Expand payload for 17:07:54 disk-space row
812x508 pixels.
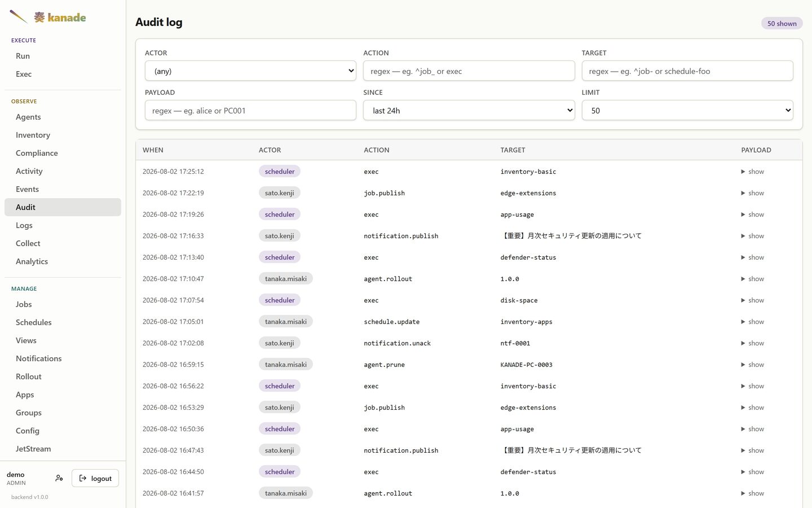(x=753, y=300)
